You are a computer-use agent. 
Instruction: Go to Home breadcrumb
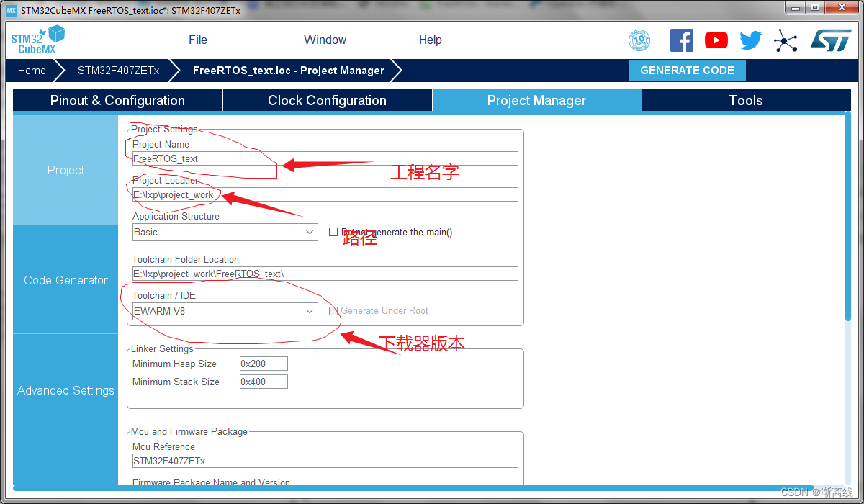coord(32,71)
